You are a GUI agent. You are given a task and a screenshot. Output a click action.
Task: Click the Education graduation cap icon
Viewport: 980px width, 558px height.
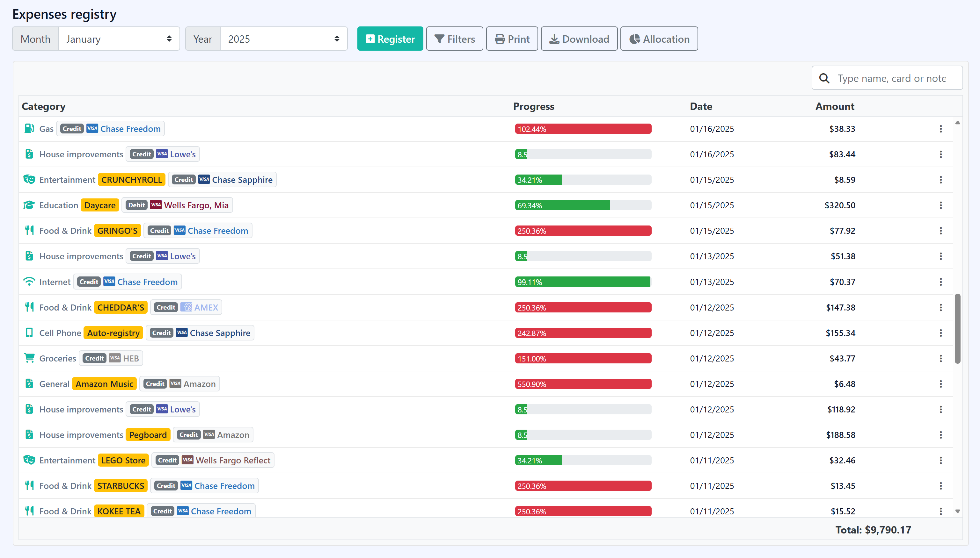tap(29, 205)
